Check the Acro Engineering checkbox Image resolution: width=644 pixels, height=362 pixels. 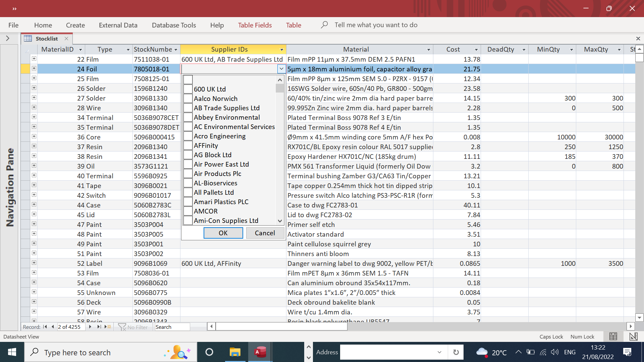[188, 136]
